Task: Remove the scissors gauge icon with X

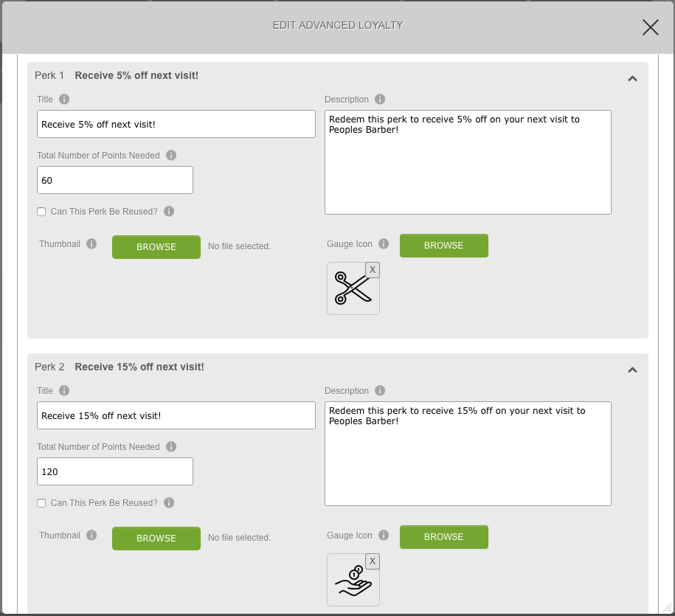Action: [x=373, y=270]
